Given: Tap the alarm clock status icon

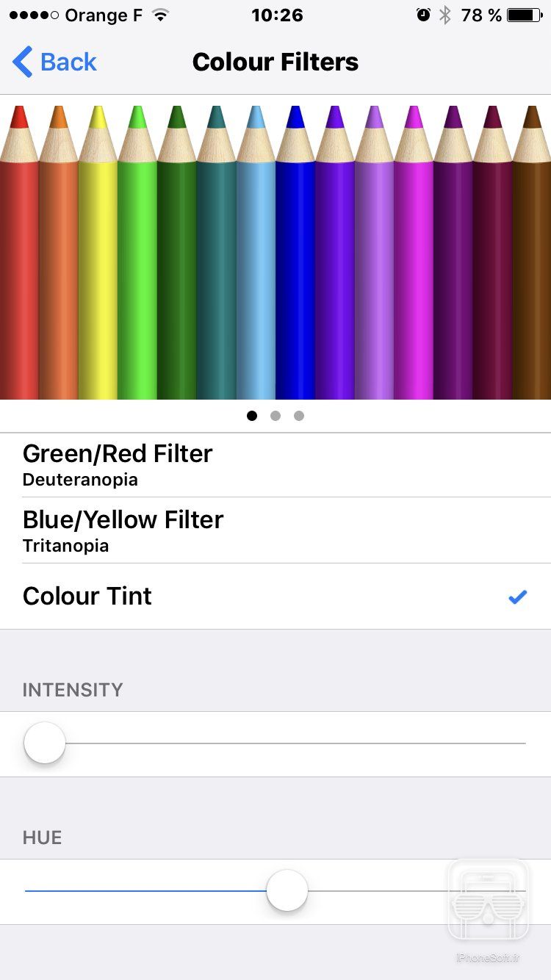Looking at the screenshot, I should 423,15.
